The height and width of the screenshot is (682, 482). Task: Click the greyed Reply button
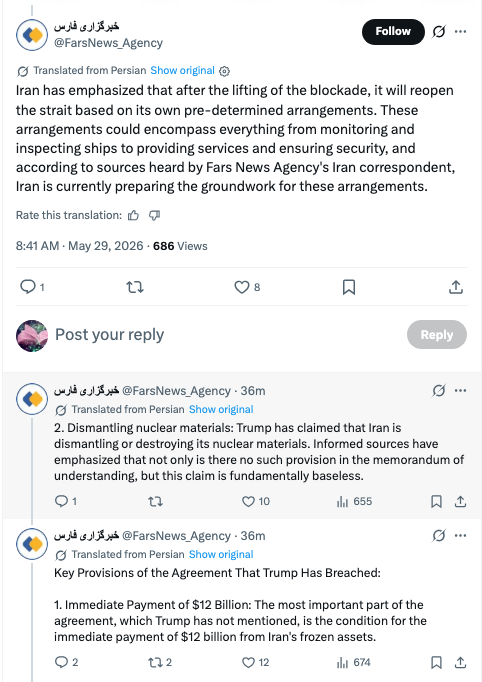coord(437,334)
